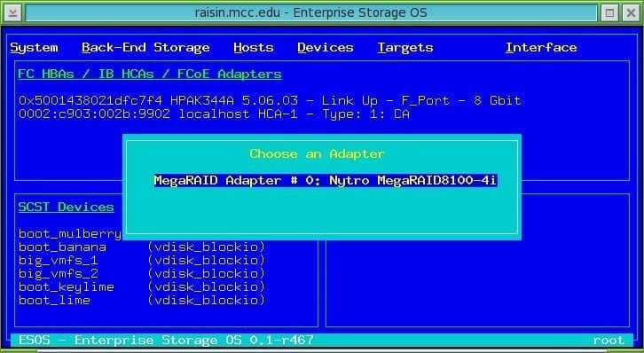644x353 pixels.
Task: Select the boot_banana device row
Action: pyautogui.click(x=142, y=247)
